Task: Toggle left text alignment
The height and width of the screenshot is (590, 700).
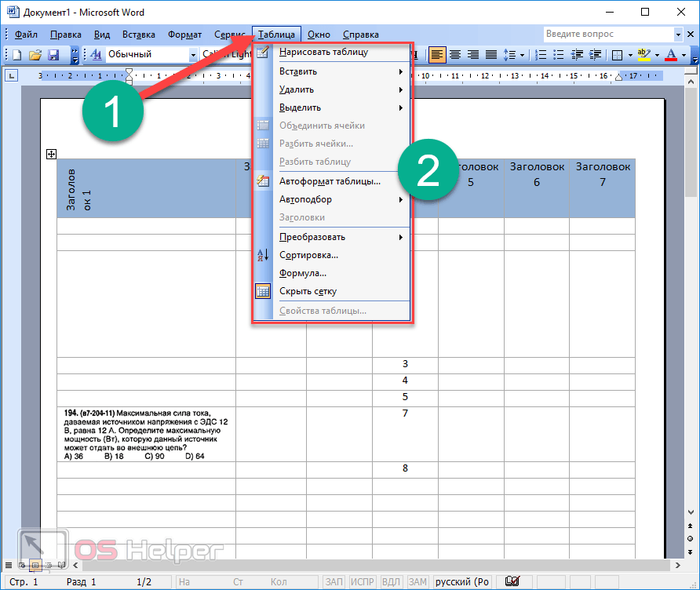Action: click(x=436, y=55)
